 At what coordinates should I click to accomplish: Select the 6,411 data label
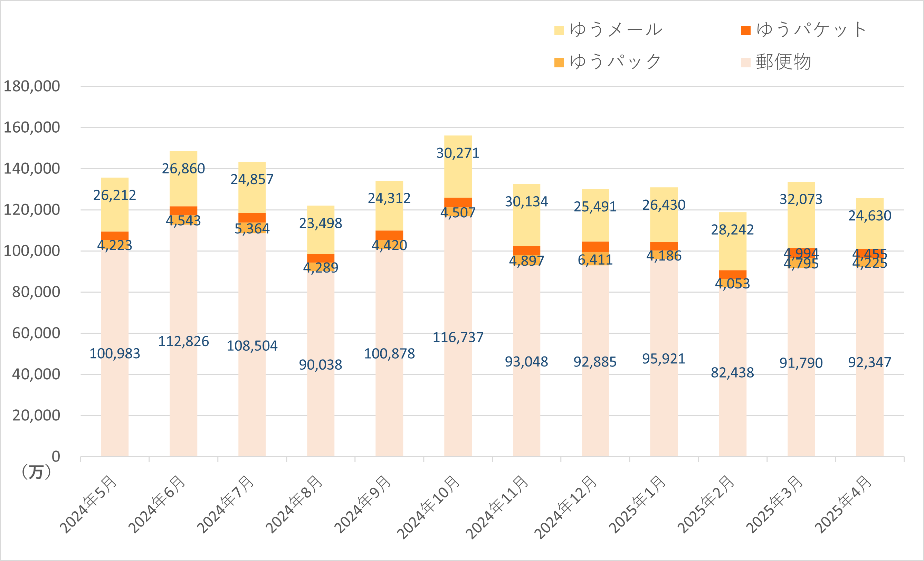[x=595, y=260]
